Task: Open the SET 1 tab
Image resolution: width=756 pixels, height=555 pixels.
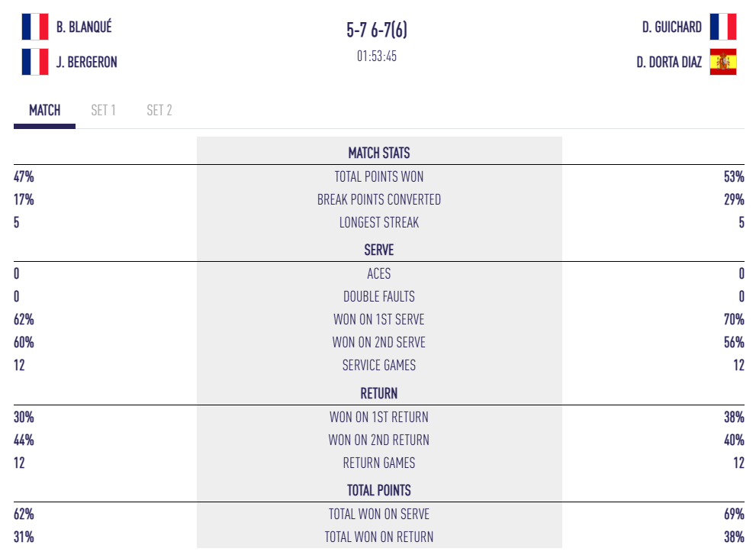Action: coord(103,110)
